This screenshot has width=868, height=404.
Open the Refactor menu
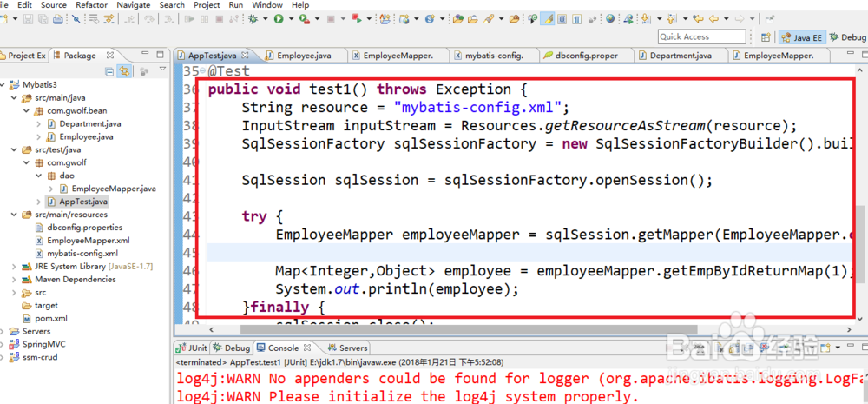click(x=92, y=5)
